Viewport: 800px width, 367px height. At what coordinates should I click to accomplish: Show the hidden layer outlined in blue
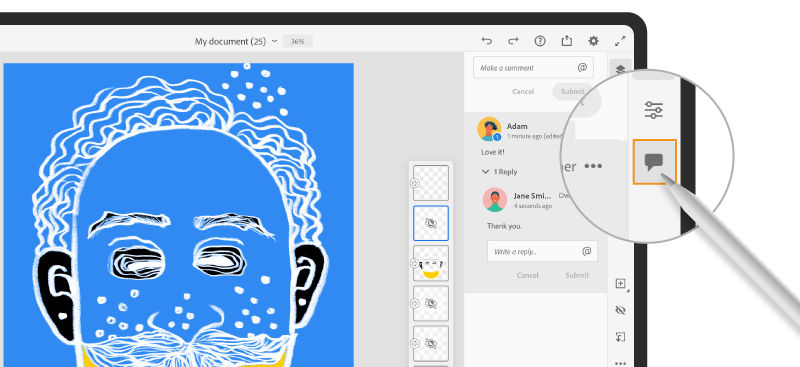pyautogui.click(x=431, y=223)
